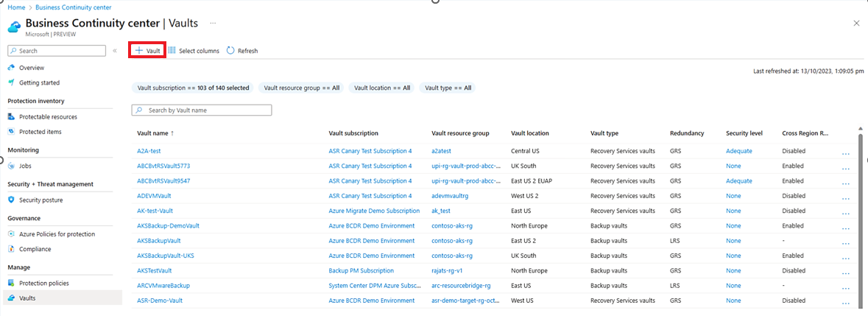Sort by Security level column header
868x316 pixels.
tap(744, 133)
